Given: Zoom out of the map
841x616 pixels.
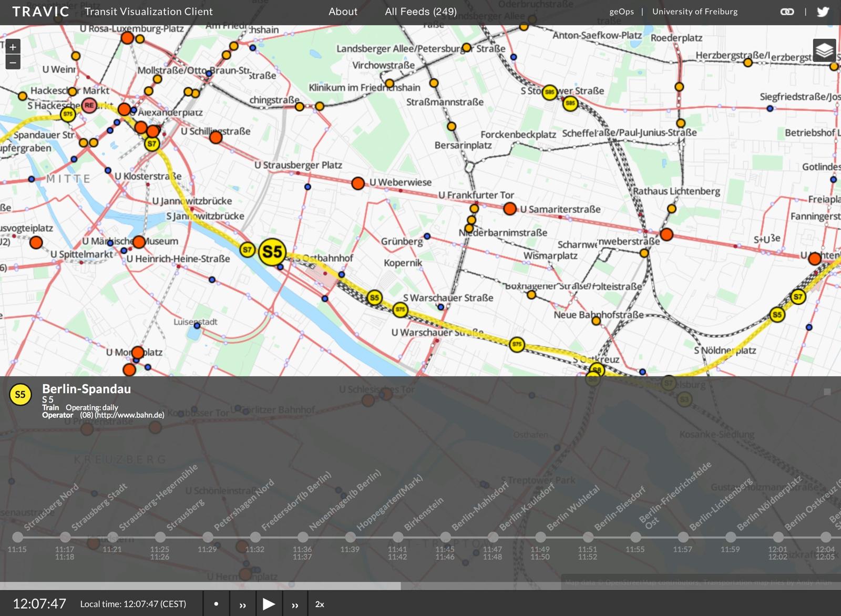Looking at the screenshot, I should click(x=13, y=62).
